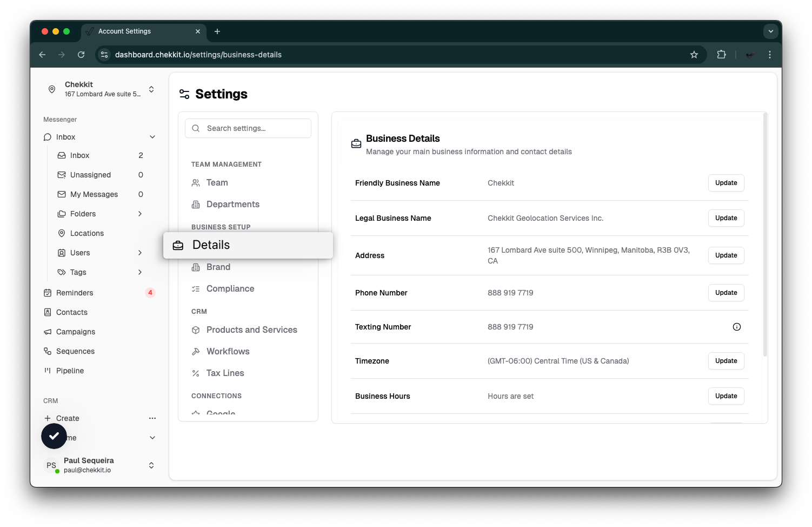Click the PS user avatar
The height and width of the screenshot is (527, 812).
pyautogui.click(x=51, y=465)
